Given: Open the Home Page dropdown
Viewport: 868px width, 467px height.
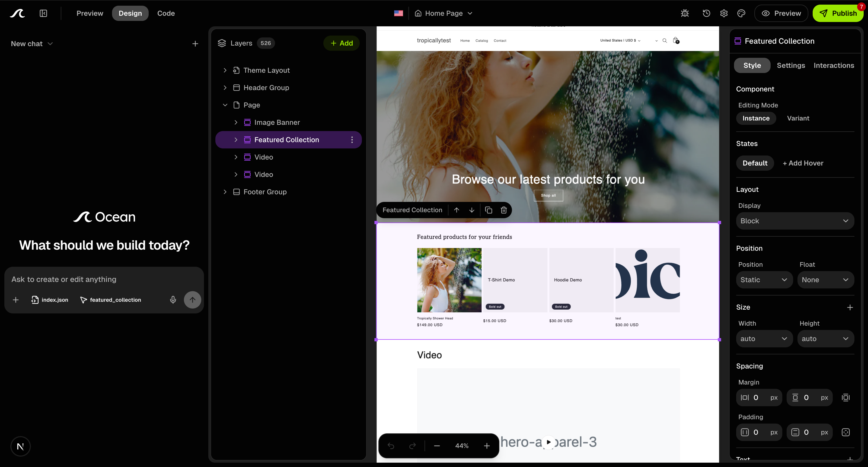Looking at the screenshot, I should pyautogui.click(x=443, y=13).
